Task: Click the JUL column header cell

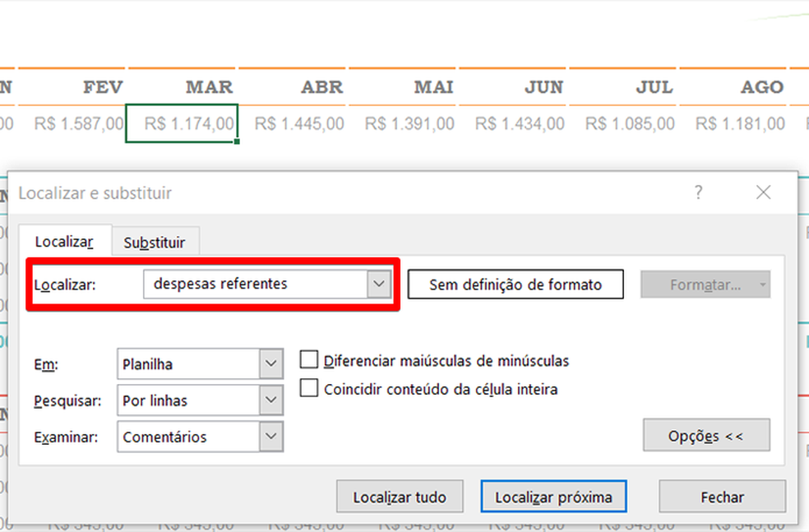Action: click(x=622, y=86)
